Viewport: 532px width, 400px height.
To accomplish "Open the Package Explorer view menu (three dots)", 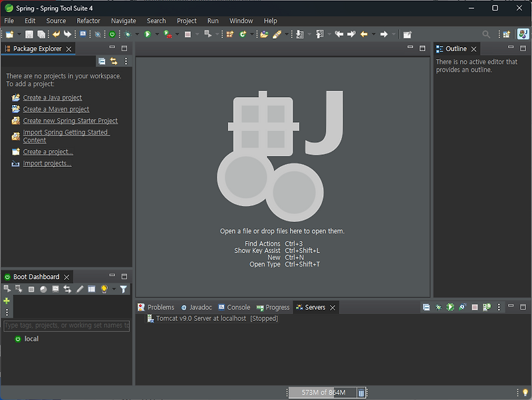I will pos(126,61).
